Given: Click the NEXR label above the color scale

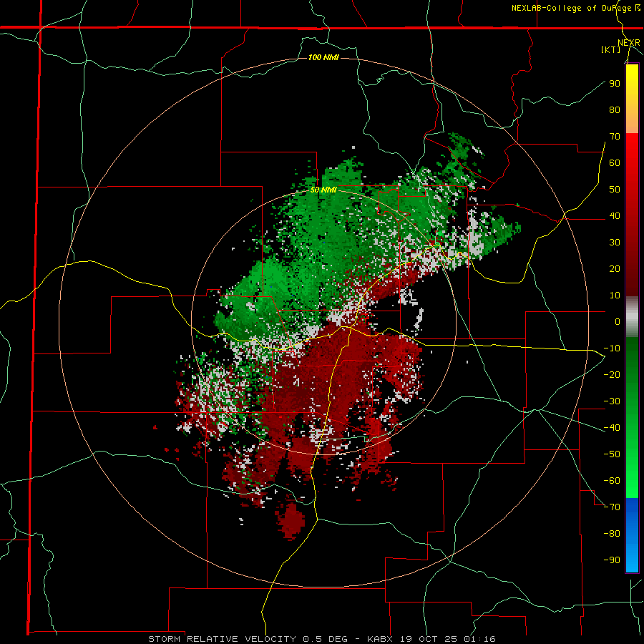Looking at the screenshot, I should pos(628,43).
